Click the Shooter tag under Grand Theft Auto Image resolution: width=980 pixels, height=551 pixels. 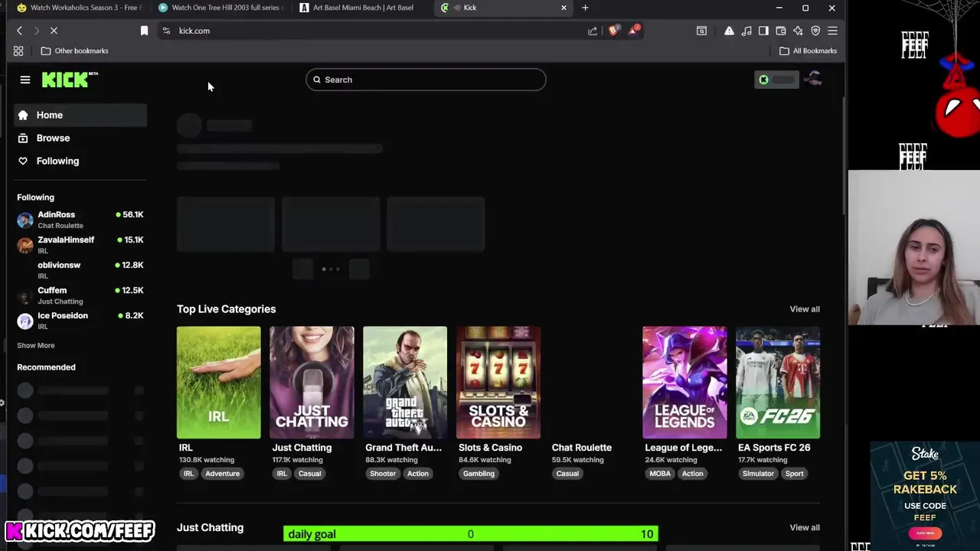383,474
